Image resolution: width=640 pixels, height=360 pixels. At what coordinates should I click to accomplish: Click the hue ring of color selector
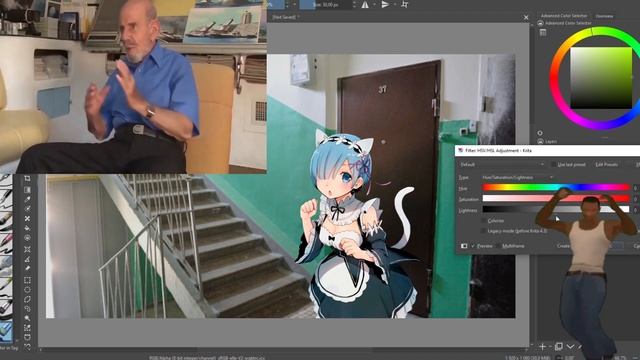[555, 78]
